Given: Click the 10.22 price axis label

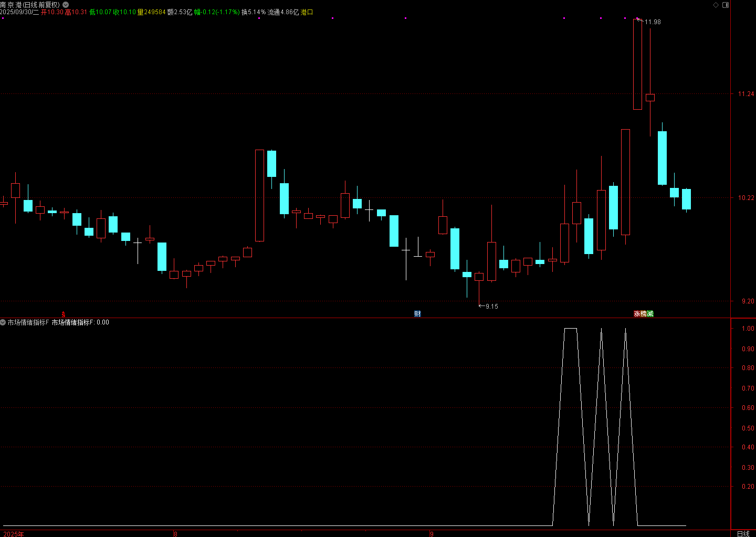Looking at the screenshot, I should click(x=745, y=198).
